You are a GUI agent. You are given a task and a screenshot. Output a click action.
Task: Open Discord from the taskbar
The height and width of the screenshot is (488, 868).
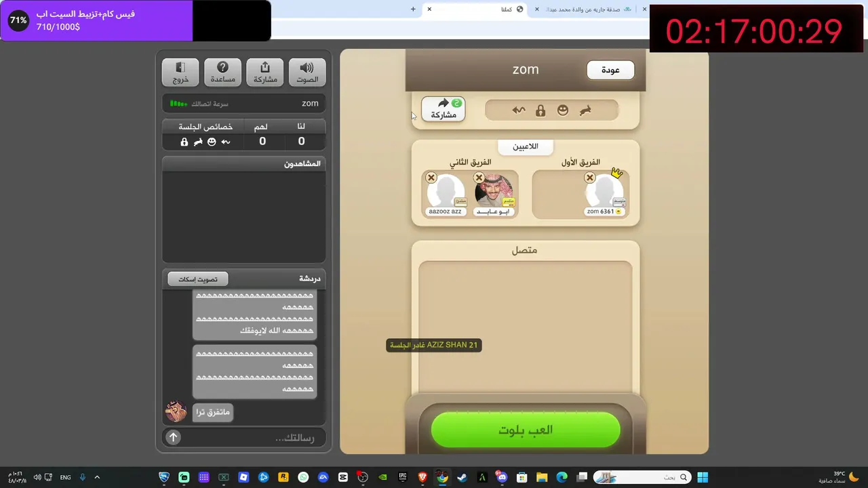coord(502,477)
